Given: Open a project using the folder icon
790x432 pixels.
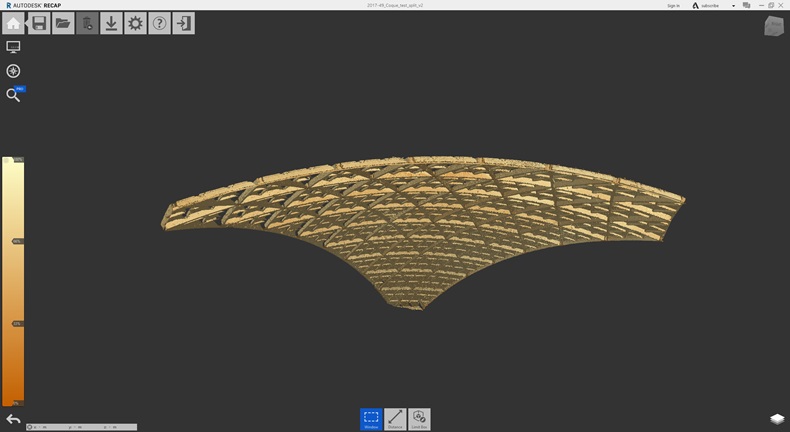Looking at the screenshot, I should tap(63, 23).
